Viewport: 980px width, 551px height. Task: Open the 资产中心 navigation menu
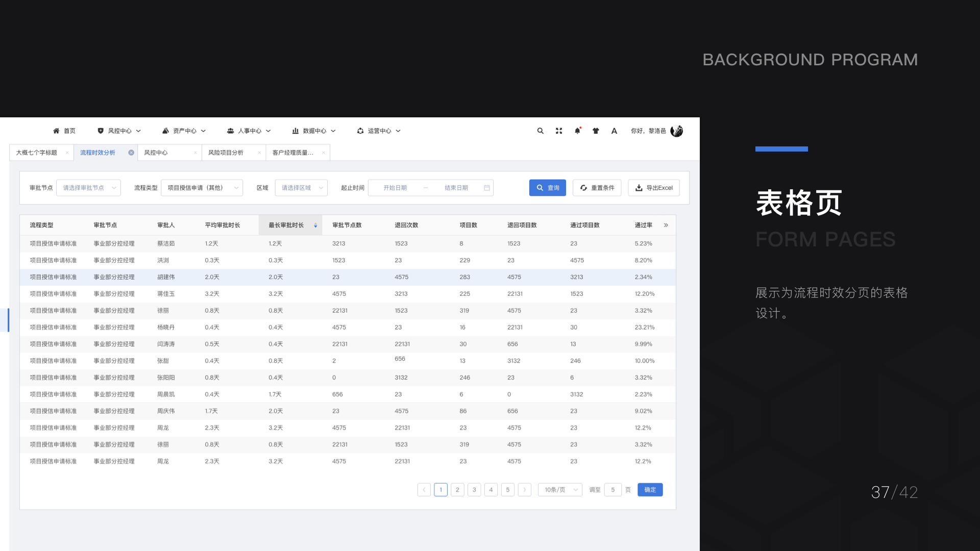click(x=184, y=131)
